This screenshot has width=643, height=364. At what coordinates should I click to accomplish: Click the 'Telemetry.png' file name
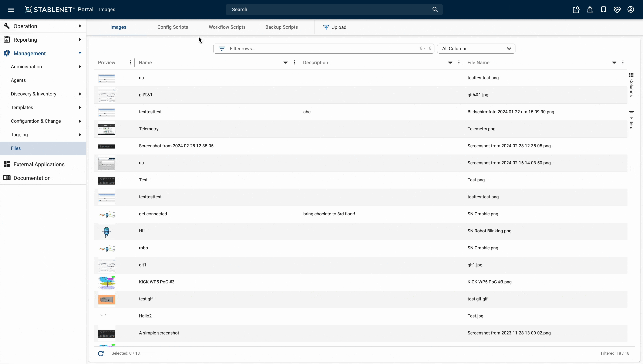[481, 129]
